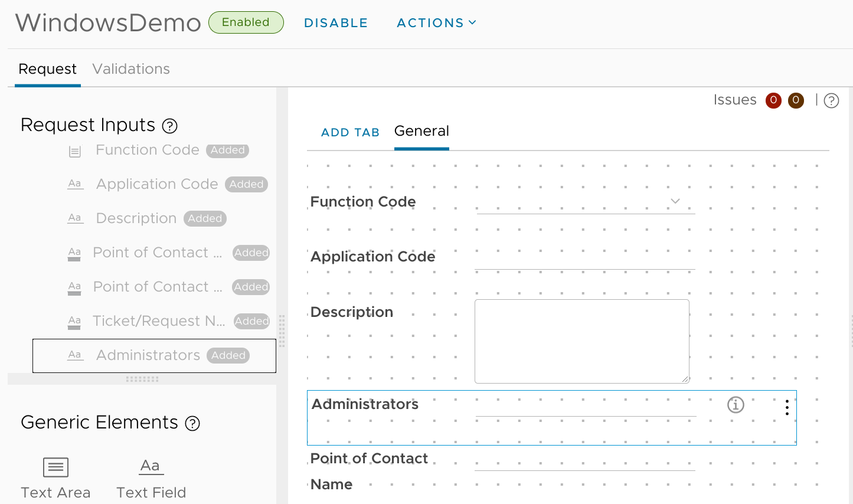Click the red issues error badge

coord(773,100)
